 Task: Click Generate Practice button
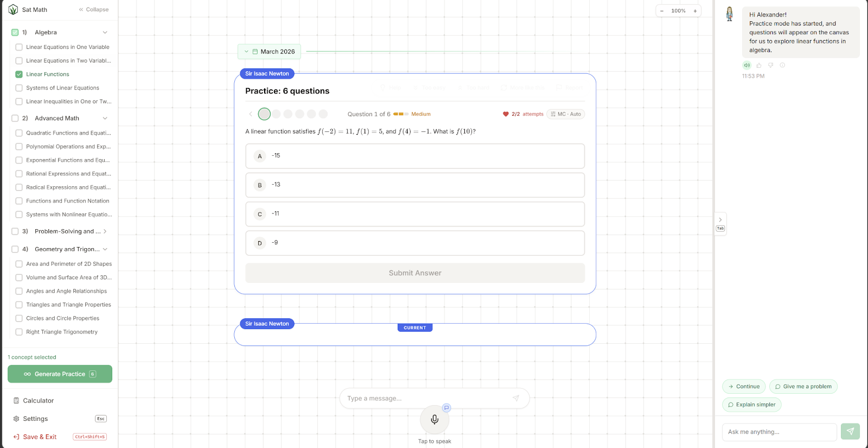pyautogui.click(x=60, y=374)
